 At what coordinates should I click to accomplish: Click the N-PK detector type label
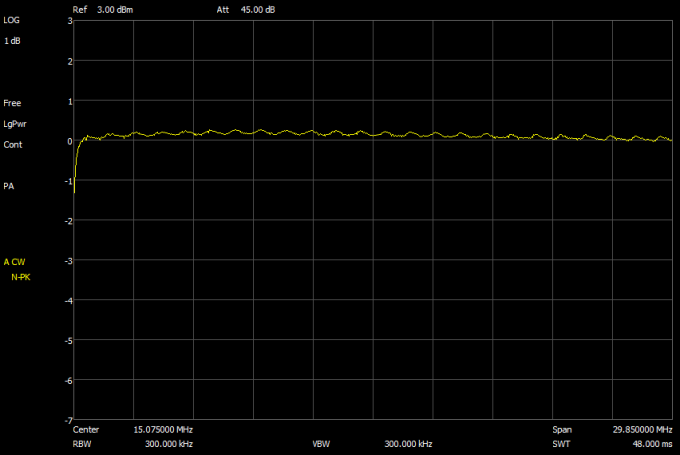click(x=20, y=276)
